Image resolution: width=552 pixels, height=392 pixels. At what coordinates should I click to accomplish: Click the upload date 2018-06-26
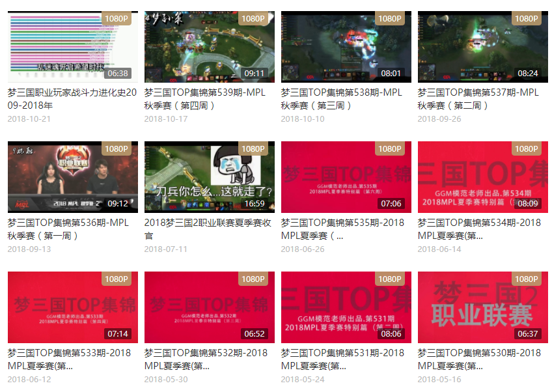[x=303, y=249]
